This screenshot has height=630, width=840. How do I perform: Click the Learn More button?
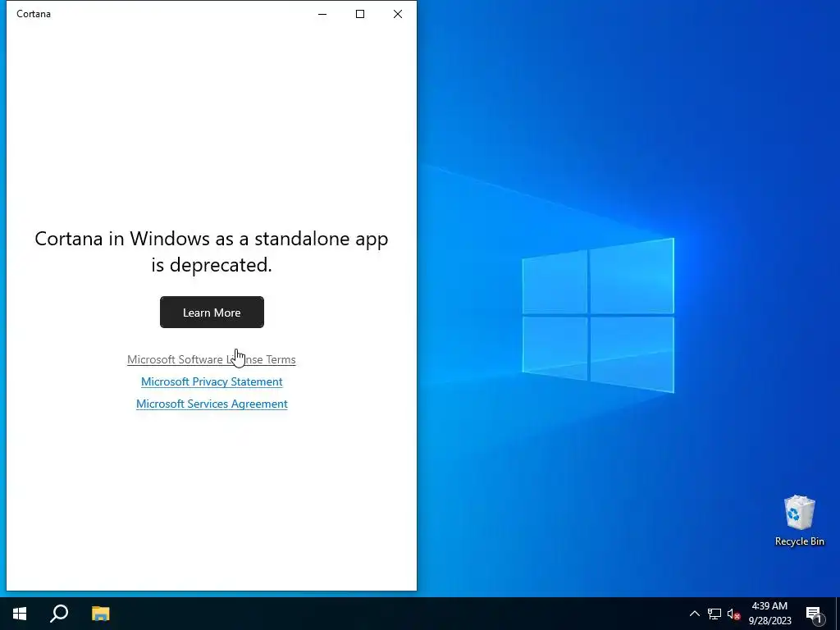pos(212,312)
